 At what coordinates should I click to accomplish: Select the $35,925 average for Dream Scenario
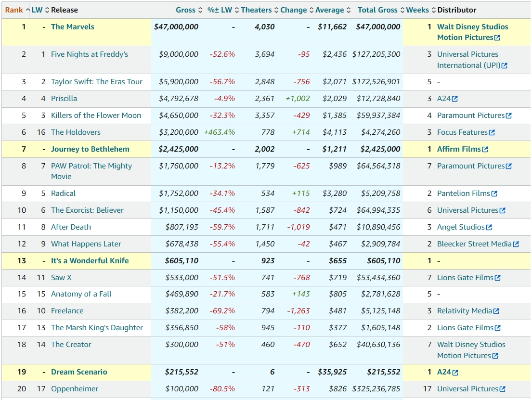[332, 372]
